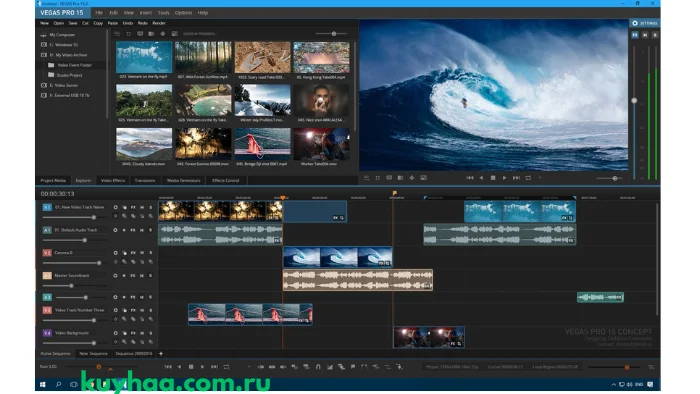Adjust the thumbnail size slider in explorer

click(333, 33)
